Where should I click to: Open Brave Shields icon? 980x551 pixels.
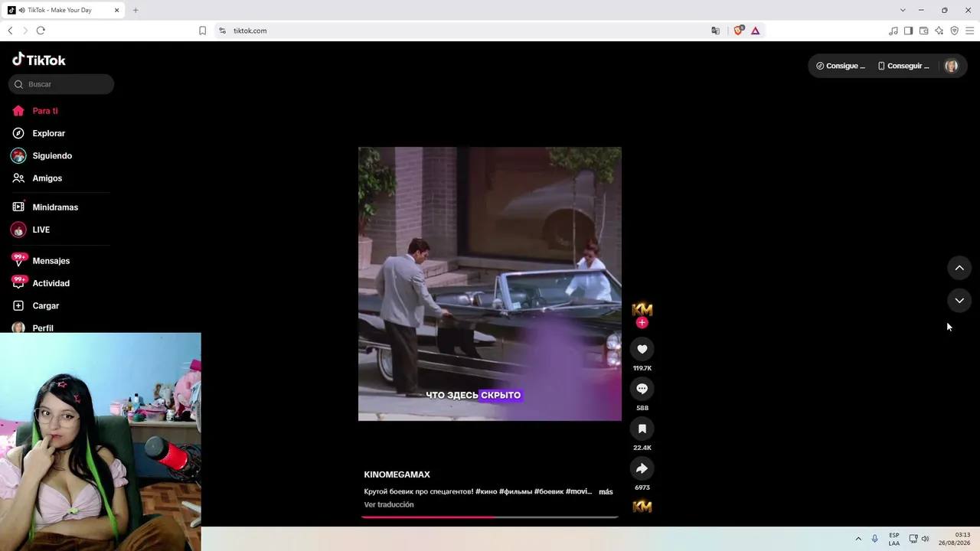pyautogui.click(x=738, y=31)
